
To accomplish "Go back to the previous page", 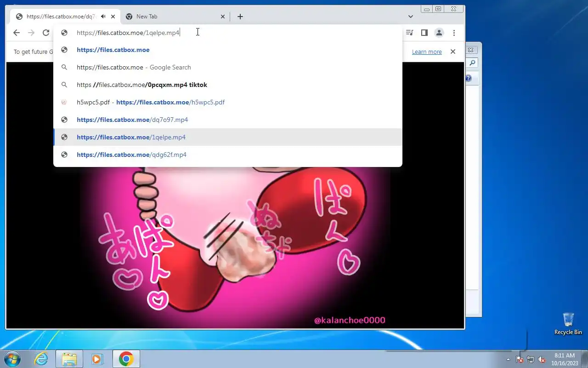I will click(x=17, y=33).
